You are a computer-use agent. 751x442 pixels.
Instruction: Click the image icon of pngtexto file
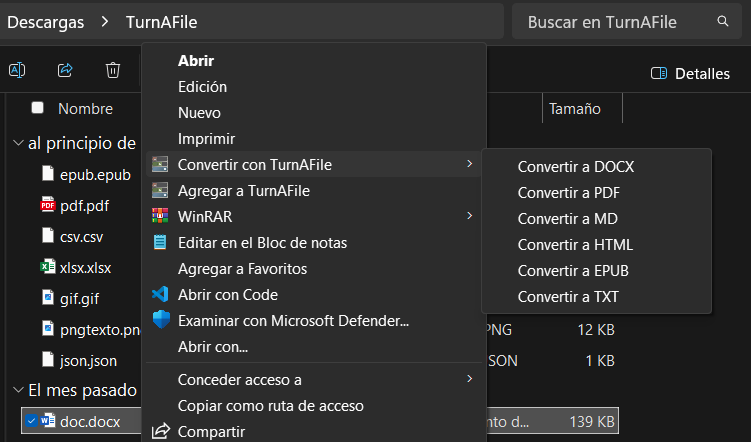pos(47,329)
